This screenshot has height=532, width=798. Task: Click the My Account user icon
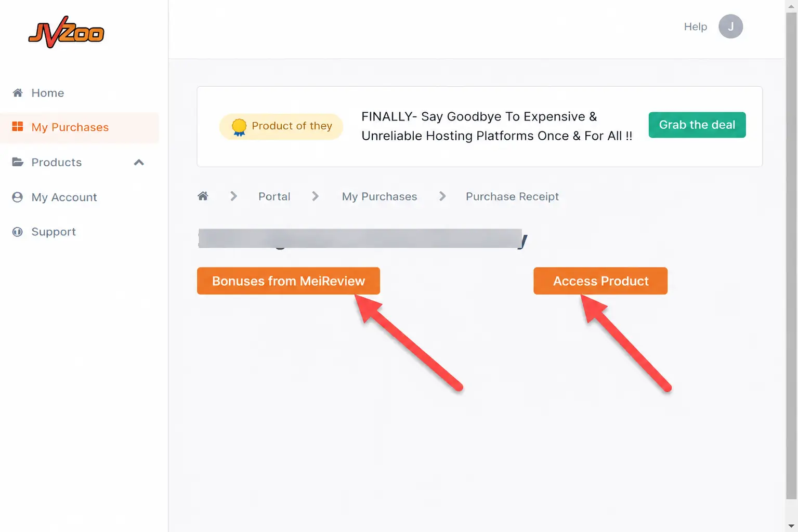[18, 197]
